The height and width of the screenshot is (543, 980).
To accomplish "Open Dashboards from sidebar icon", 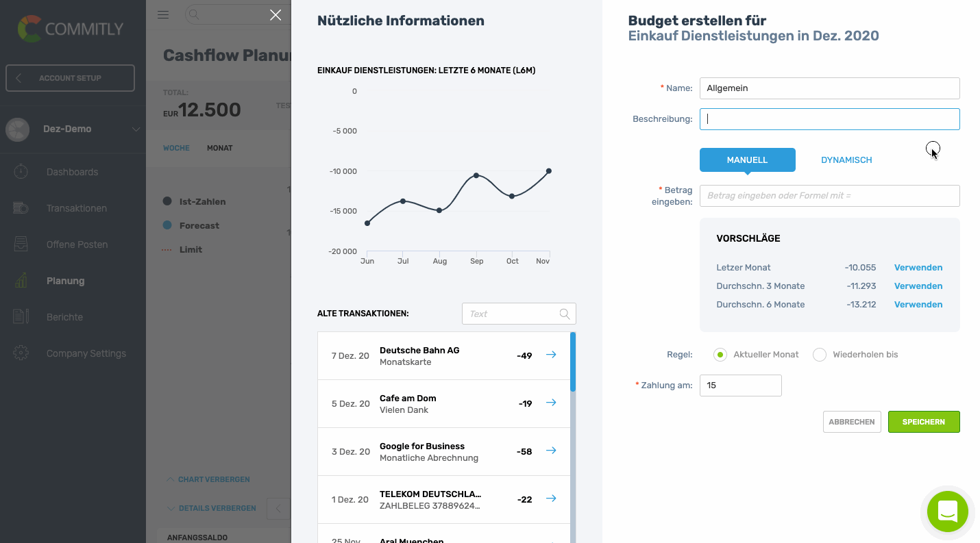I will (21, 172).
